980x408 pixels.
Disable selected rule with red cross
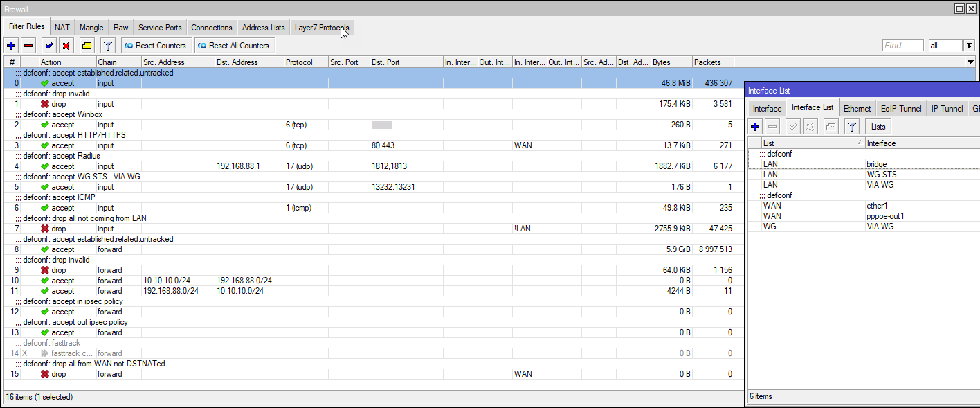[x=66, y=46]
